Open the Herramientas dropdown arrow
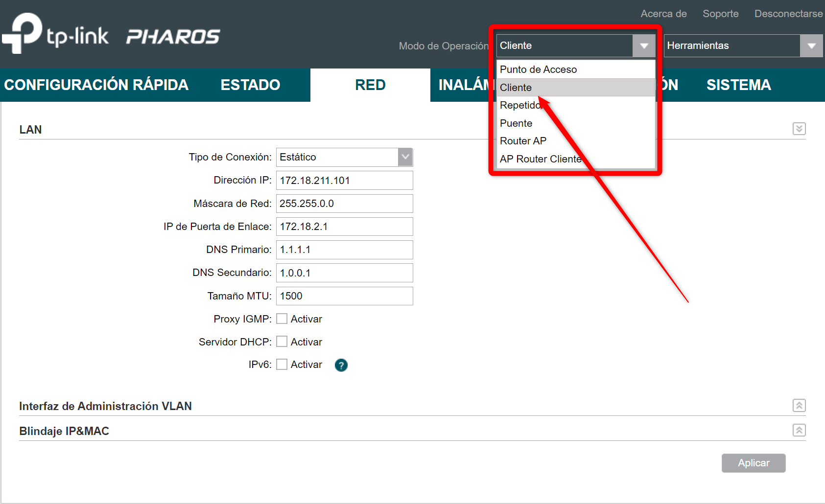Screen dimensions: 825x504 (x=811, y=46)
